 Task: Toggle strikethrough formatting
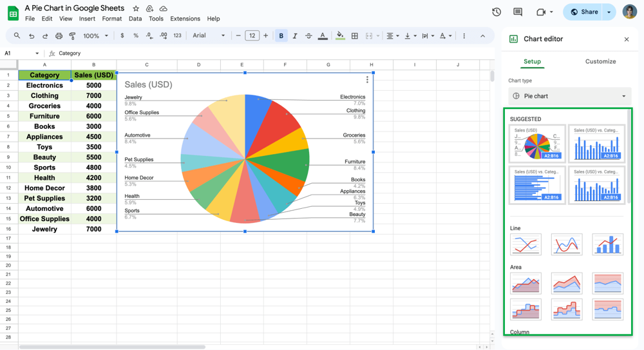(x=308, y=36)
